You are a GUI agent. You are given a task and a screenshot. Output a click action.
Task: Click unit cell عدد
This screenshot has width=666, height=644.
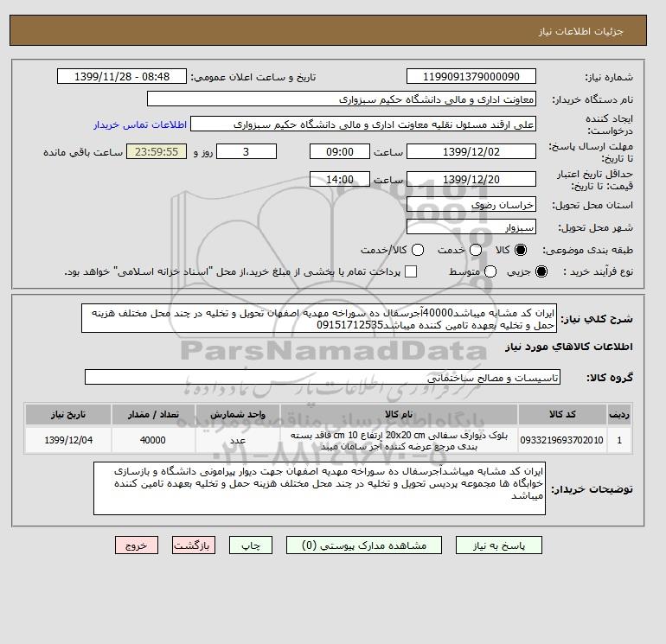238,440
